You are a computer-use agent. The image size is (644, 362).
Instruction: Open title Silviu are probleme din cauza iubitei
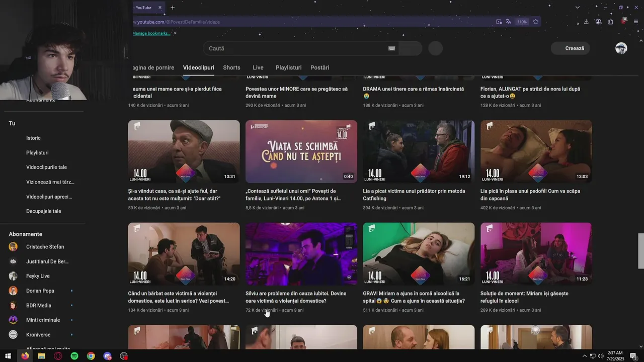pyautogui.click(x=296, y=297)
